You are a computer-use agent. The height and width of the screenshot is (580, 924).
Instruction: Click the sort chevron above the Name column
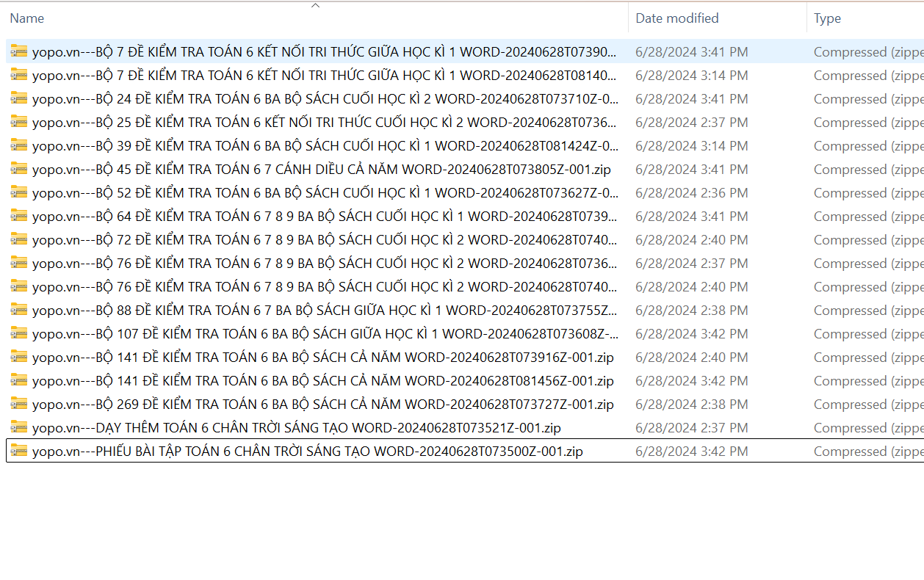point(315,6)
